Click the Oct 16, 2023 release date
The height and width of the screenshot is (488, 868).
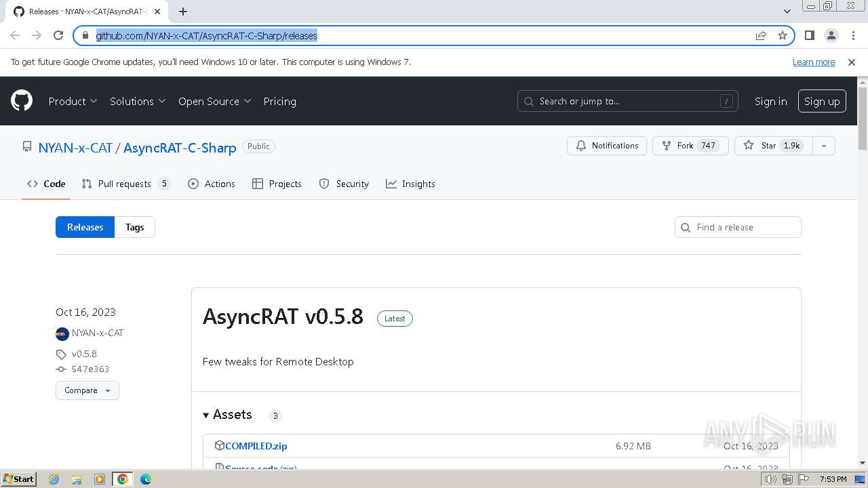pos(85,312)
